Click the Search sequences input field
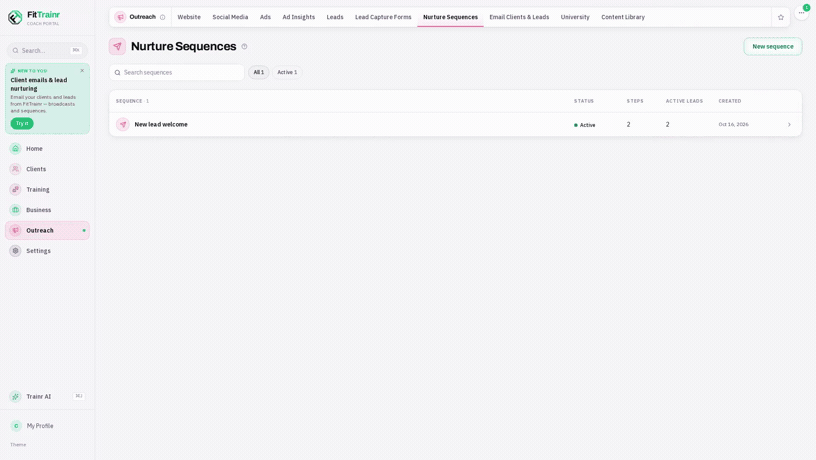The width and height of the screenshot is (816, 460). (x=177, y=73)
